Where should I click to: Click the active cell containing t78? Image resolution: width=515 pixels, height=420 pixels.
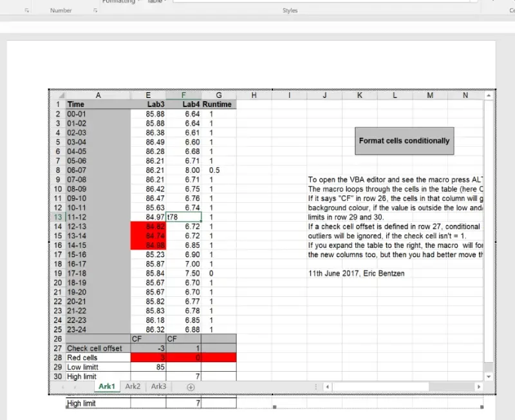click(183, 217)
